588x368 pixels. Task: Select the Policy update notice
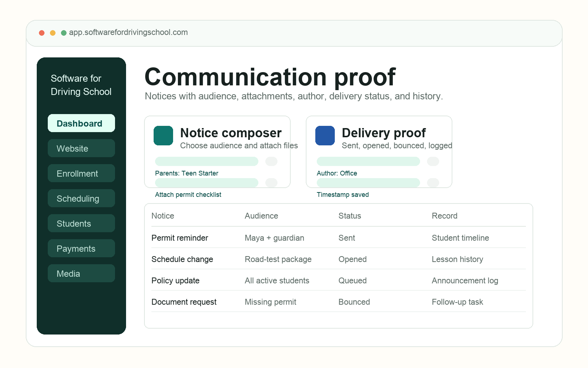(175, 281)
